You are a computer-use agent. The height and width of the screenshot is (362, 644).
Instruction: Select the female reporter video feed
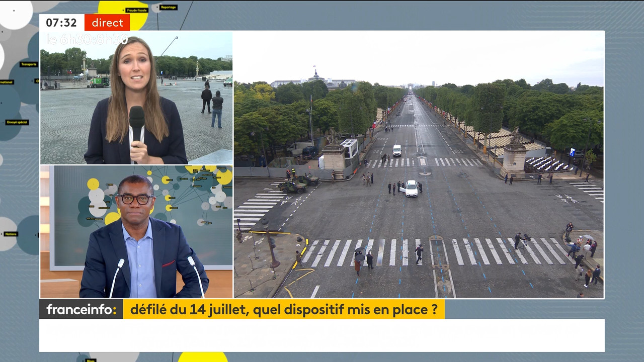pyautogui.click(x=136, y=98)
